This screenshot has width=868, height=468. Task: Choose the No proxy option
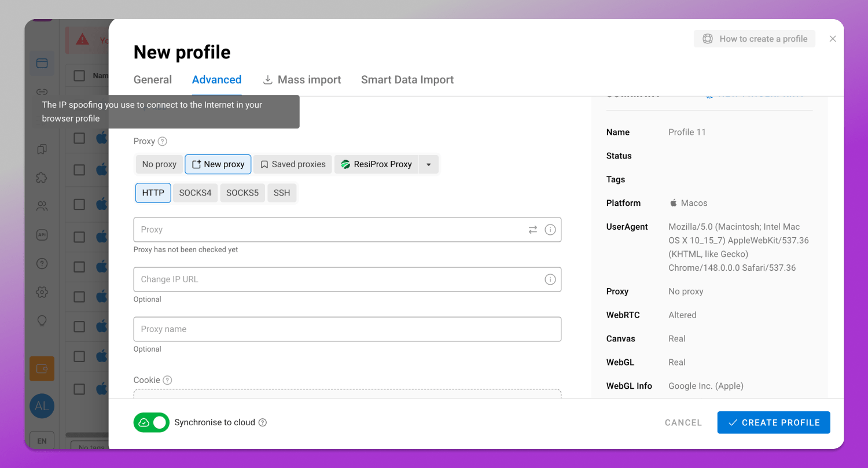[x=159, y=164]
